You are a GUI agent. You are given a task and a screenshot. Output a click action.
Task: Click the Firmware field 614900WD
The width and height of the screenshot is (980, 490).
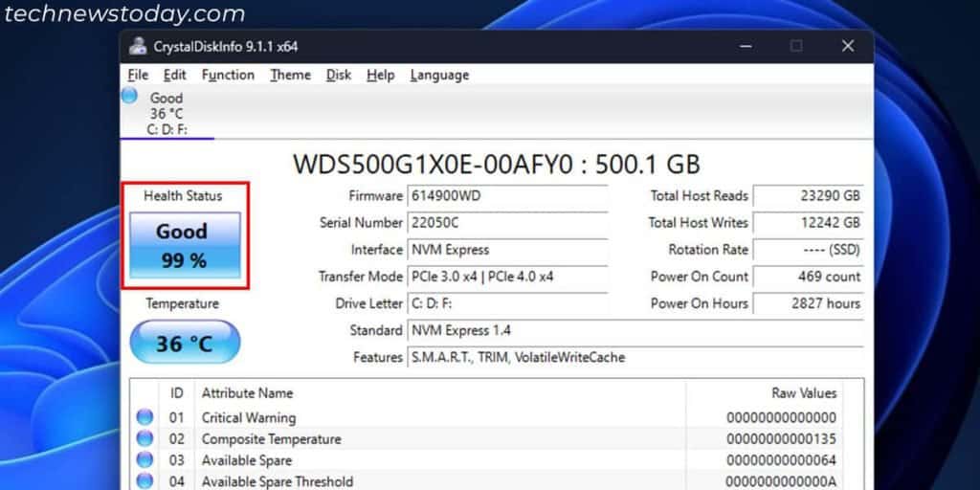click(507, 195)
